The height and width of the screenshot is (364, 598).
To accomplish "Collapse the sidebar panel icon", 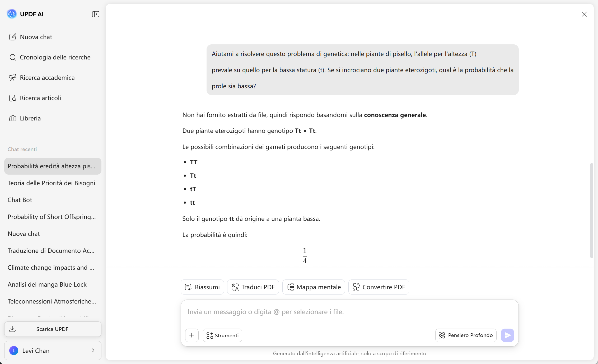I will (95, 14).
